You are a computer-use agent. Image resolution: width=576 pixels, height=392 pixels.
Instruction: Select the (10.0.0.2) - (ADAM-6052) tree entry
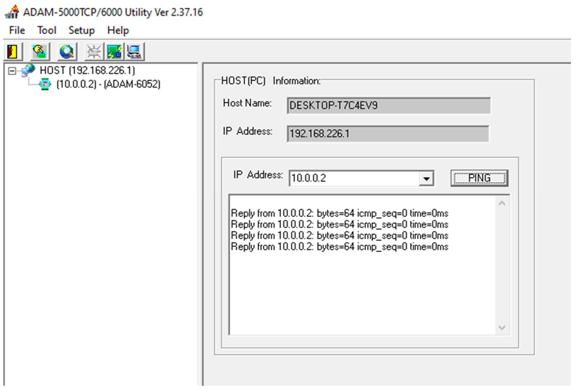pyautogui.click(x=108, y=84)
